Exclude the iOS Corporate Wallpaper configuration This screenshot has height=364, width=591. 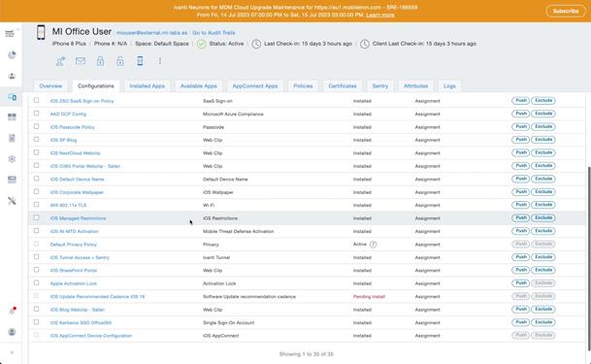[x=543, y=192]
